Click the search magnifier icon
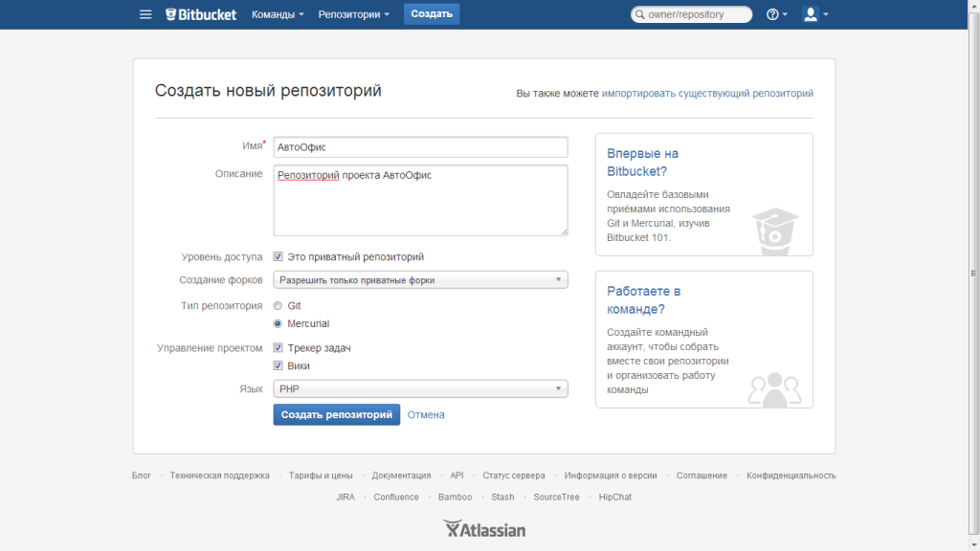This screenshot has width=980, height=551. tap(639, 13)
